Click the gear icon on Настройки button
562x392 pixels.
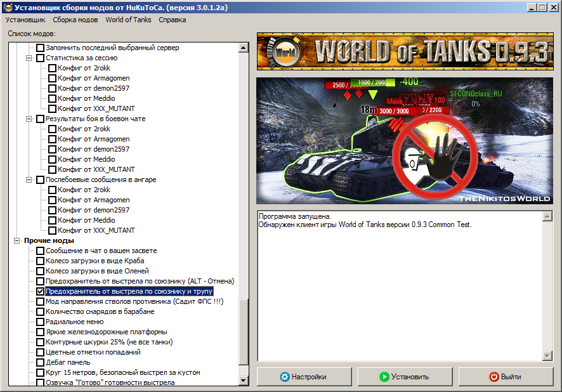285,377
